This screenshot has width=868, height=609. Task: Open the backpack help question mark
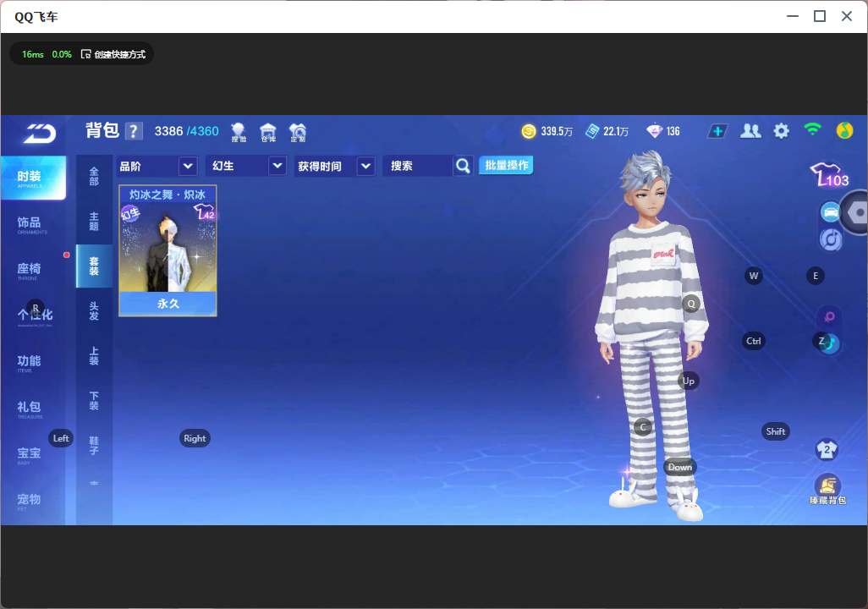pyautogui.click(x=134, y=131)
